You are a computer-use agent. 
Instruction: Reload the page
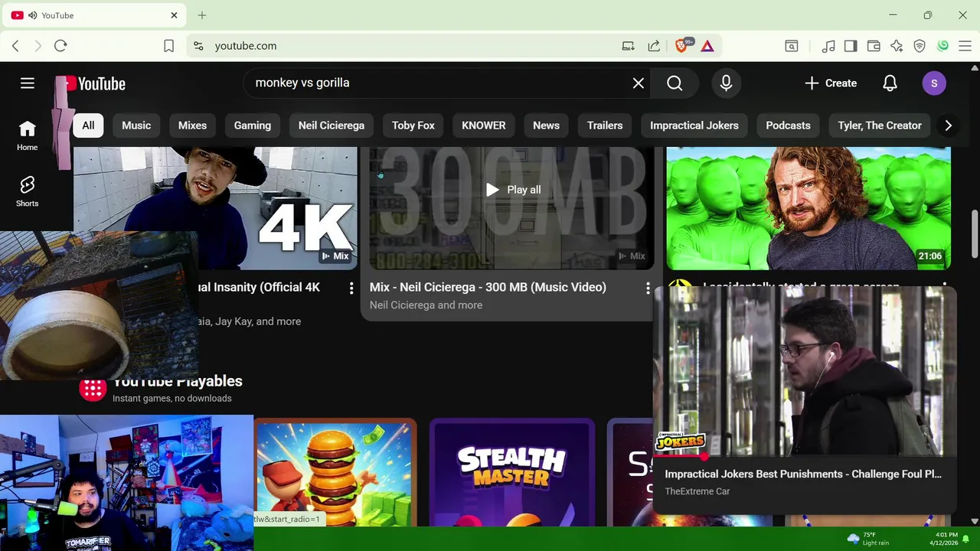(60, 46)
